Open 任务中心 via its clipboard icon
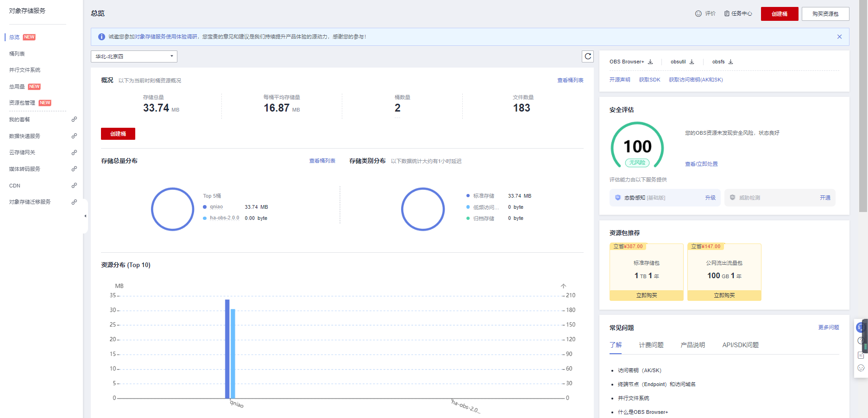This screenshot has height=418, width=868. (x=727, y=14)
